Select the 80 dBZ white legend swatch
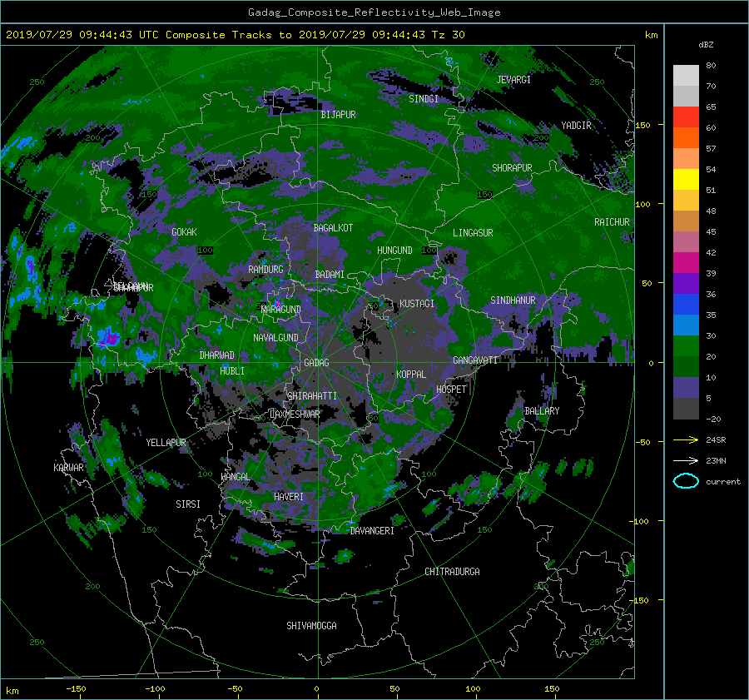Viewport: 749px width, 700px height. pyautogui.click(x=686, y=75)
